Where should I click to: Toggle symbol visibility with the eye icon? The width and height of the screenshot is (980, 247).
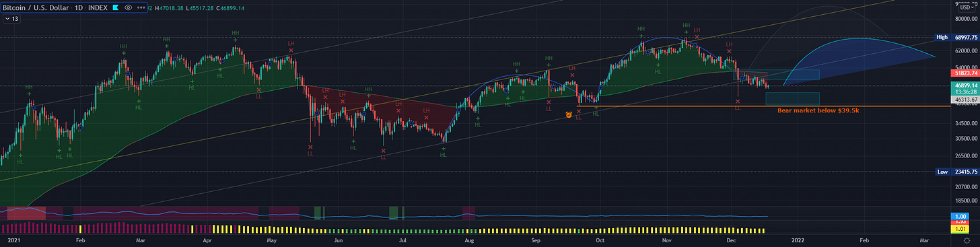129,7
